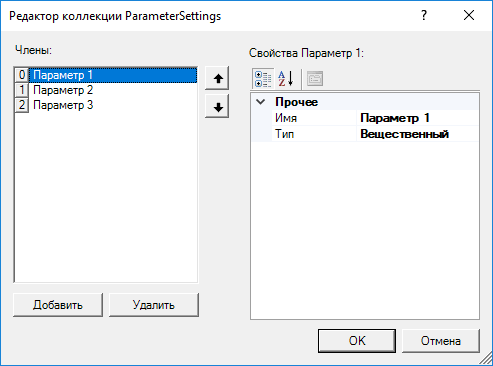Sort properties alphabetically with A-Z icon

[x=286, y=79]
